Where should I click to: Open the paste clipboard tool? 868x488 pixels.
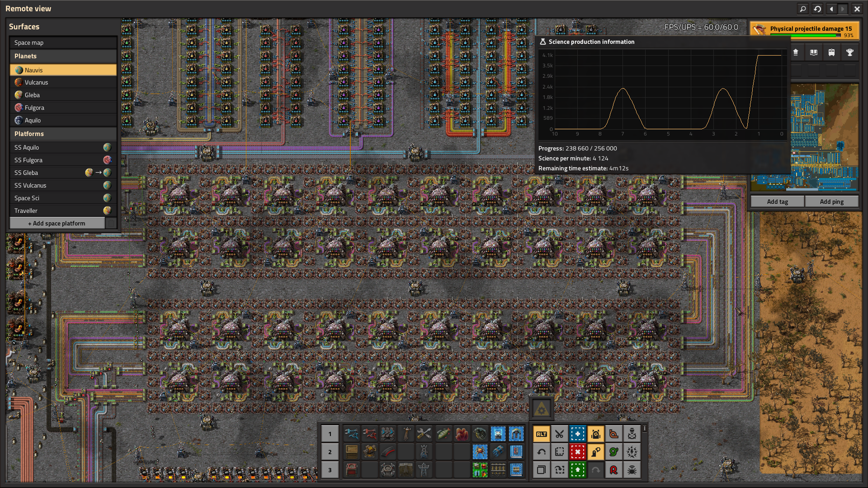(541, 470)
